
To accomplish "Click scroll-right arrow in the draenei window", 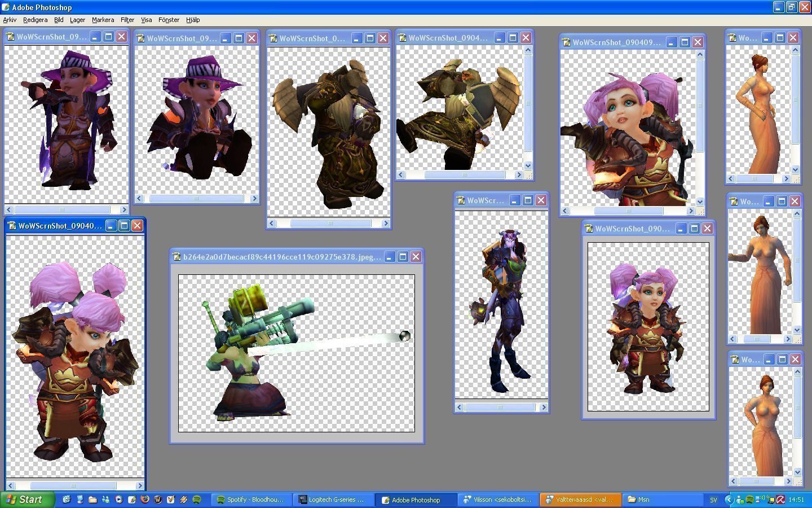I will (544, 407).
